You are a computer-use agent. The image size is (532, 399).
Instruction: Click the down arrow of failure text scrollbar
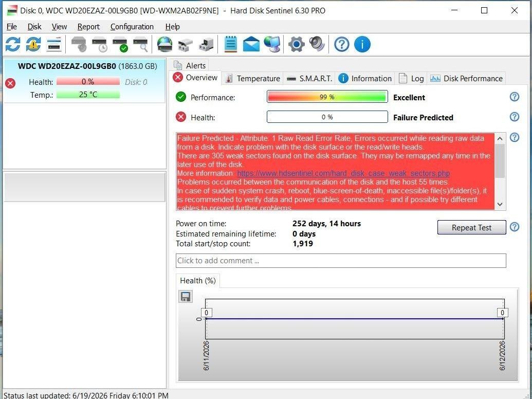click(x=500, y=204)
